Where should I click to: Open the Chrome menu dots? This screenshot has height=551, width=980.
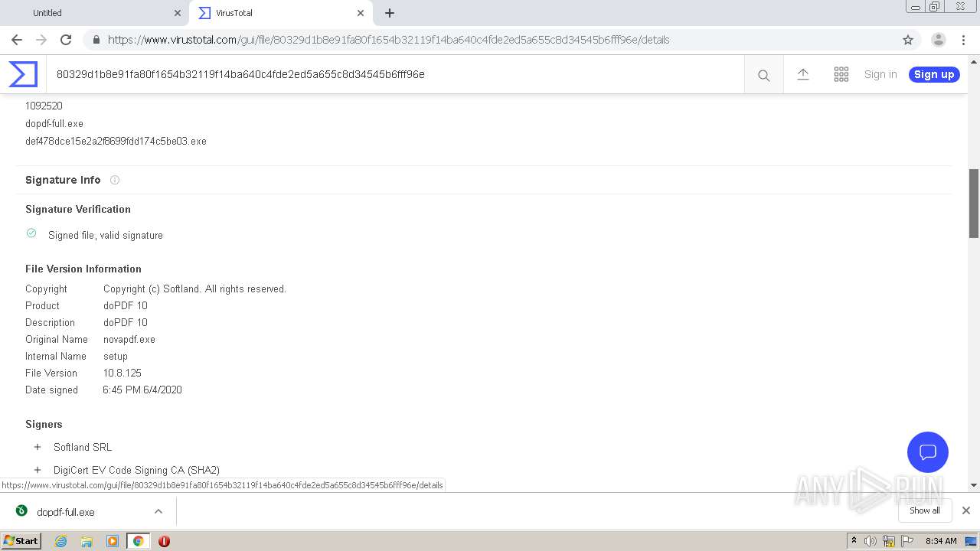point(963,40)
